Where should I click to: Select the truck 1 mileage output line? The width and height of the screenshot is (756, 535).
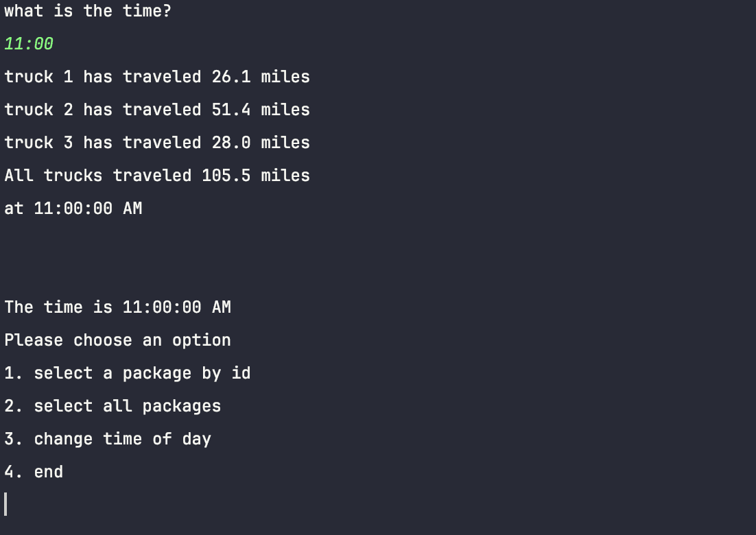(156, 77)
